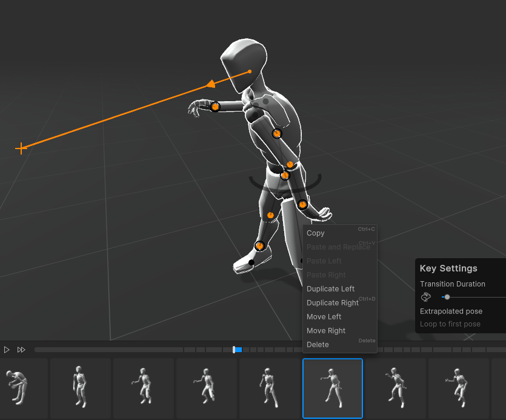
Task: Select the orange knee effector
Action: 270,215
